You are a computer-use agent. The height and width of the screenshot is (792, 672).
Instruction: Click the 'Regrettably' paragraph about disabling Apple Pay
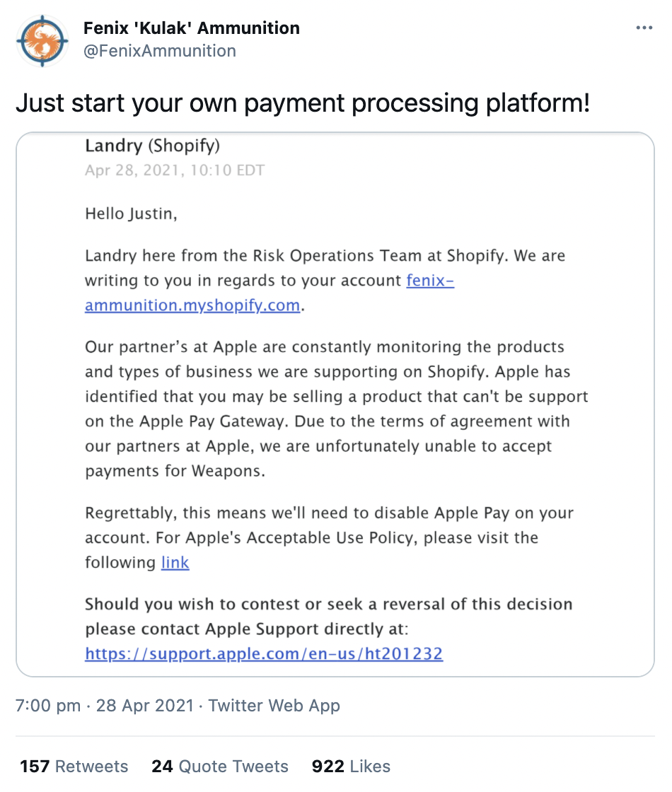329,537
